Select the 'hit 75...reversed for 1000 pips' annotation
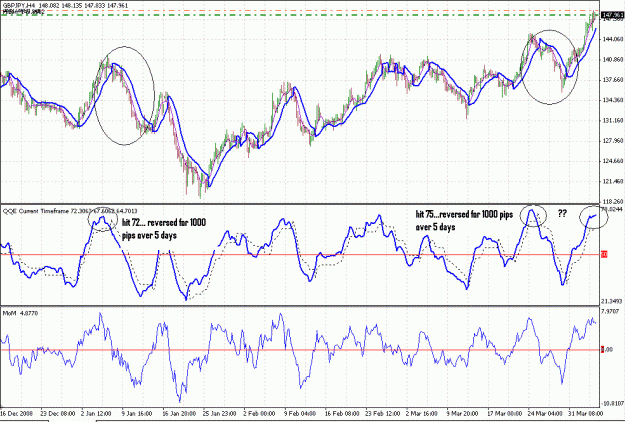The height and width of the screenshot is (422, 625). (x=464, y=214)
